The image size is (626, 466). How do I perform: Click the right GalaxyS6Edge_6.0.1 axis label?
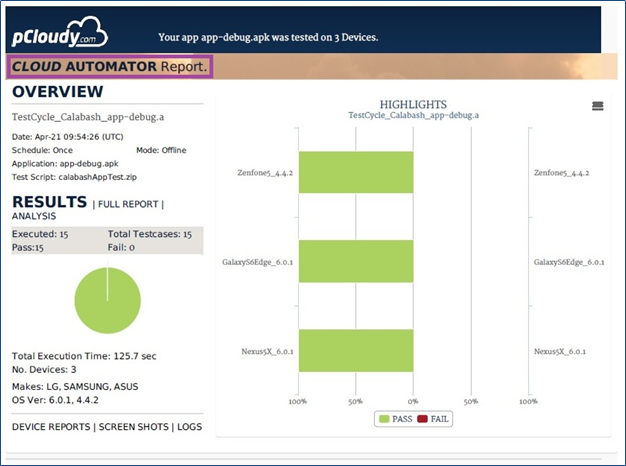[x=569, y=262]
